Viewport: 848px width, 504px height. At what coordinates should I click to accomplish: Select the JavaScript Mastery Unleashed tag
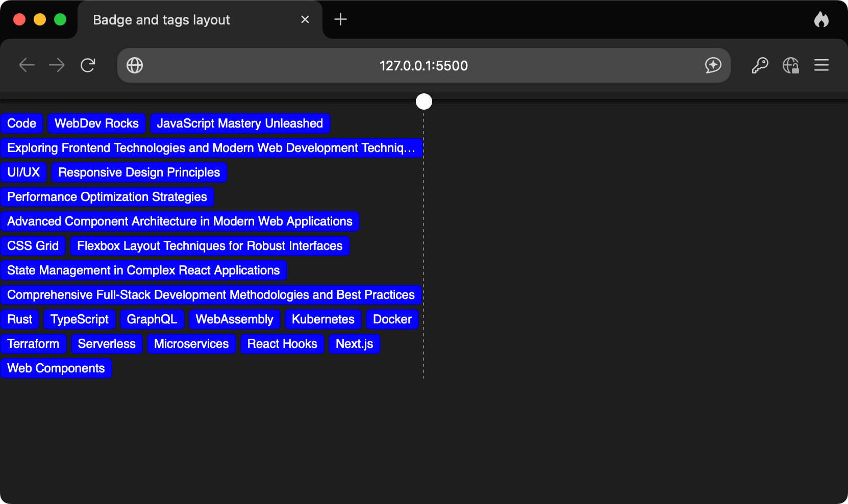240,123
